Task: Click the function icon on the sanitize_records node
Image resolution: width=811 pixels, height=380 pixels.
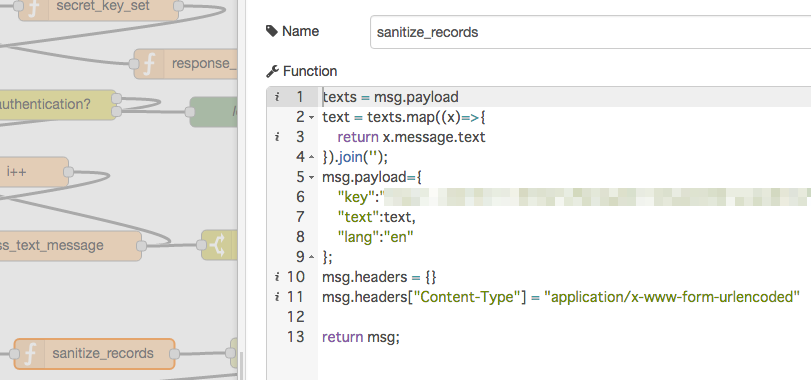Action: (30, 354)
